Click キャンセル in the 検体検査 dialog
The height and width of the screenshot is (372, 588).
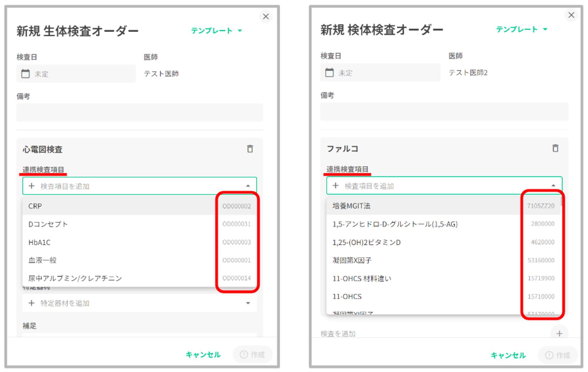click(508, 355)
